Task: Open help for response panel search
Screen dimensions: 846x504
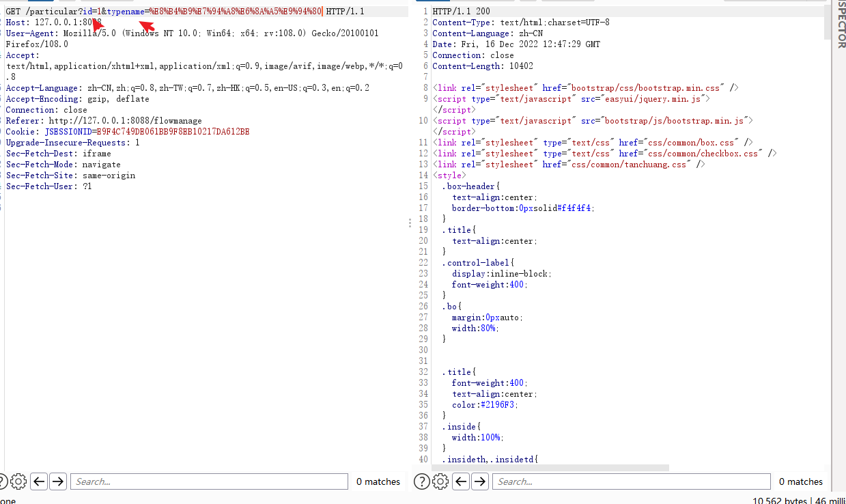Action: [x=422, y=481]
